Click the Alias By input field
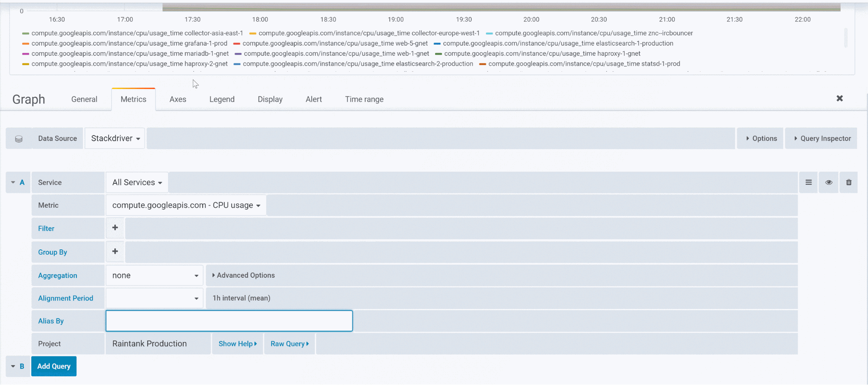The width and height of the screenshot is (868, 385). [229, 321]
